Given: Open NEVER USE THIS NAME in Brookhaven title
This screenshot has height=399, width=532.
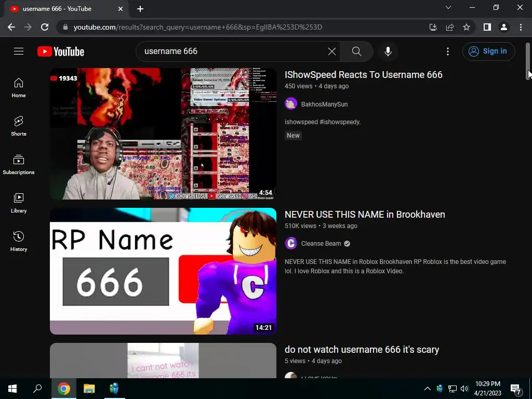Looking at the screenshot, I should (365, 215).
